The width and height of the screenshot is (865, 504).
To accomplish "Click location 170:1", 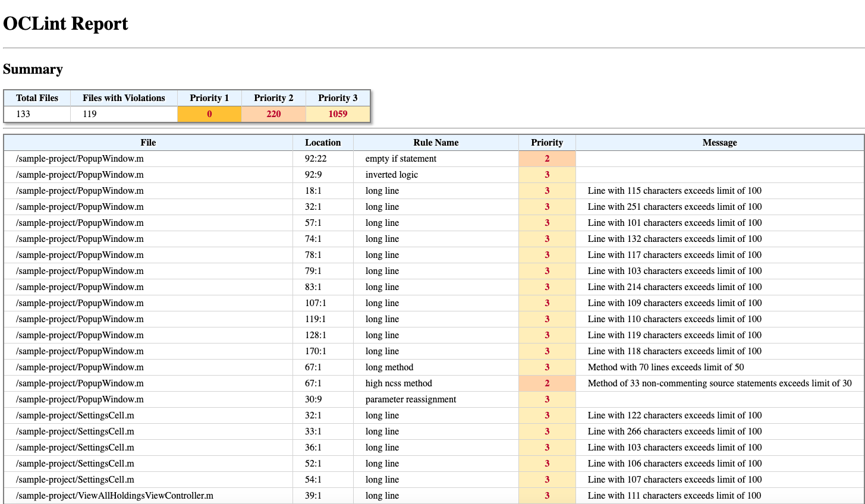I will [316, 351].
